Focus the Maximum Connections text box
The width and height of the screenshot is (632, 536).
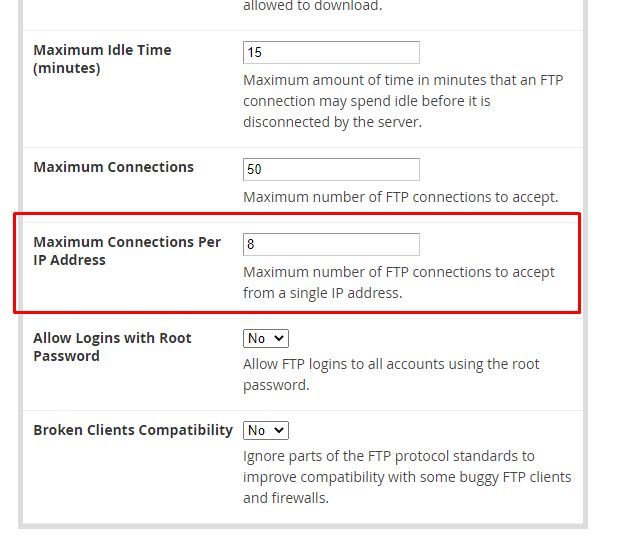331,169
